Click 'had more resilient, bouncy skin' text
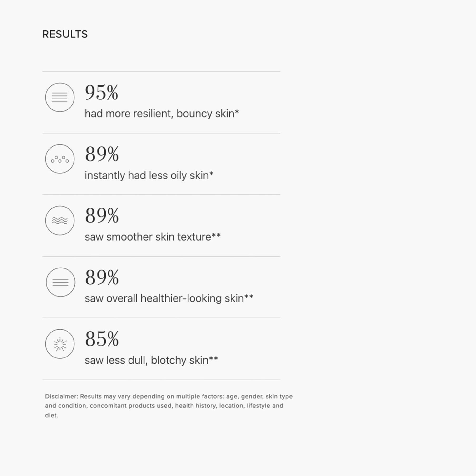Screen dimensions: 476x476 pyautogui.click(x=160, y=114)
